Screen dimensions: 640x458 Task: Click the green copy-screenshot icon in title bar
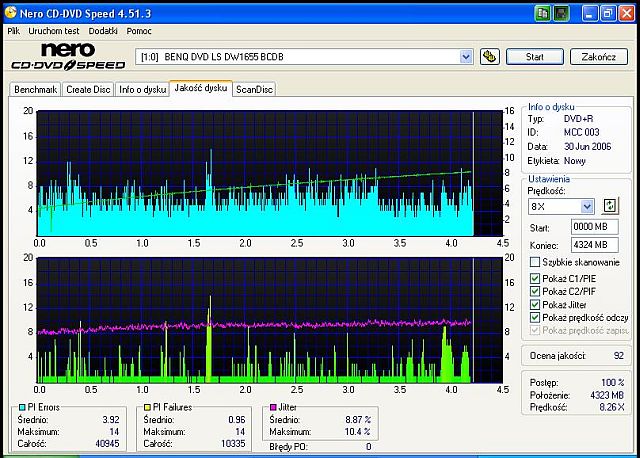(x=542, y=13)
